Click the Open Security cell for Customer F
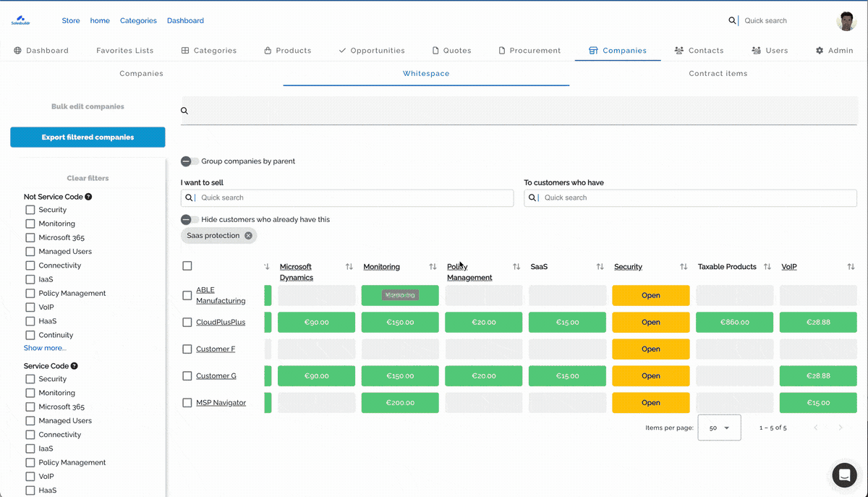This screenshot has width=868, height=497. pyautogui.click(x=651, y=349)
